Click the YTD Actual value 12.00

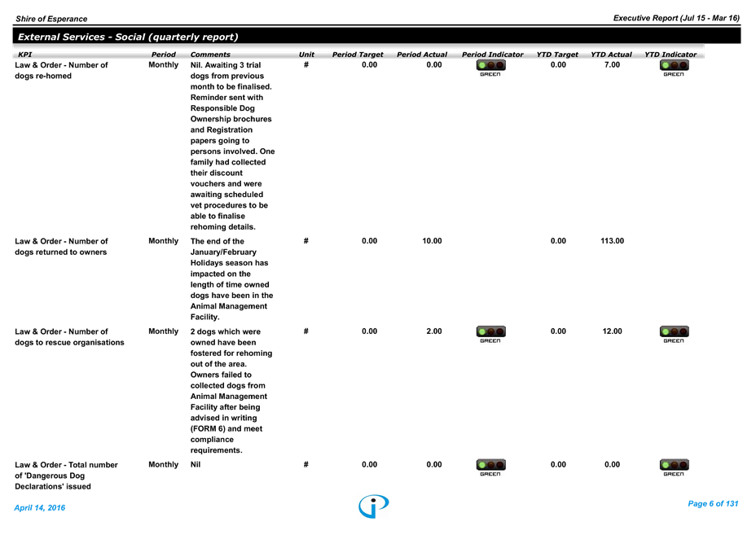[613, 331]
